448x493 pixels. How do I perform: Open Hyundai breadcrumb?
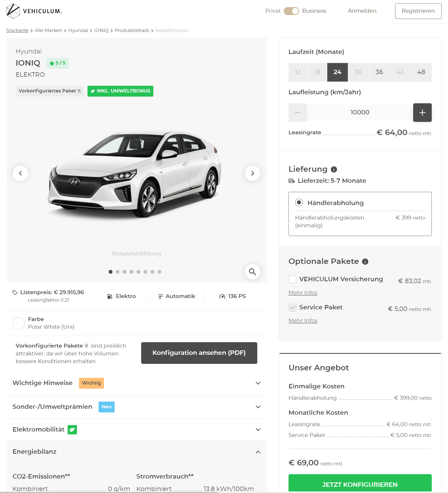78,30
